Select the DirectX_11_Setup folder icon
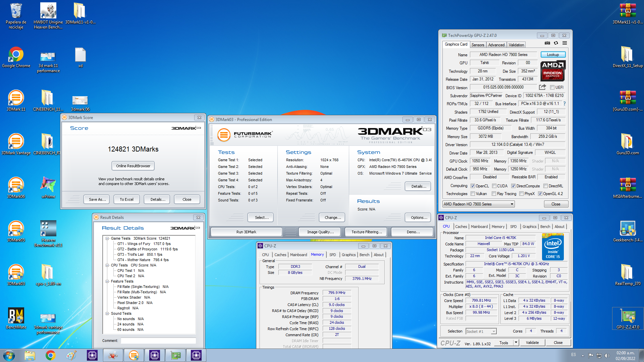Viewport: 644px width, 362px height. [x=628, y=57]
